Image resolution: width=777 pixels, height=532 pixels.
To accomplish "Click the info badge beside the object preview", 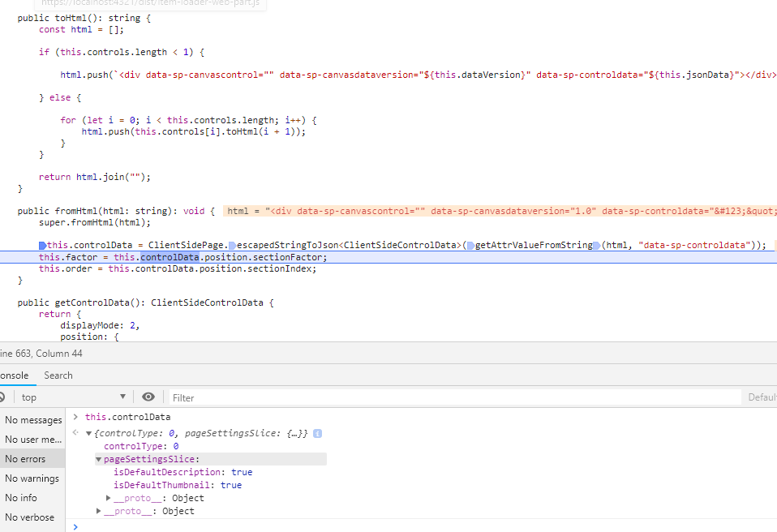I will pyautogui.click(x=318, y=433).
